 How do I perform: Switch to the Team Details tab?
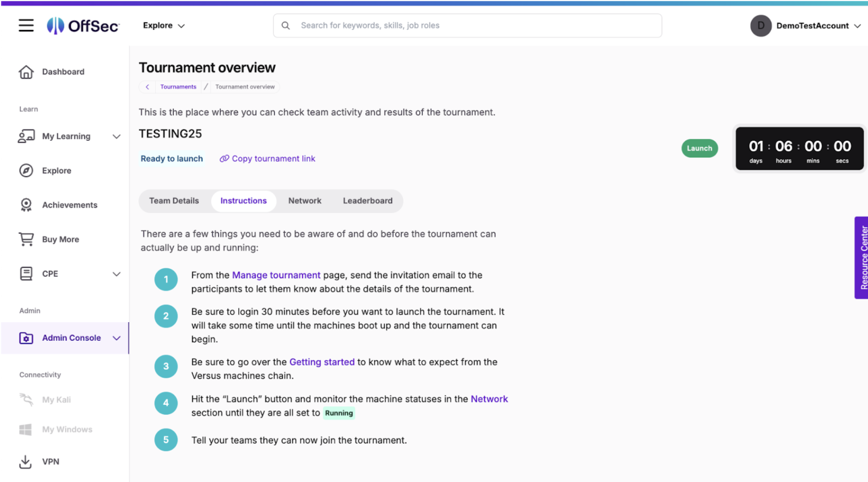[174, 201]
